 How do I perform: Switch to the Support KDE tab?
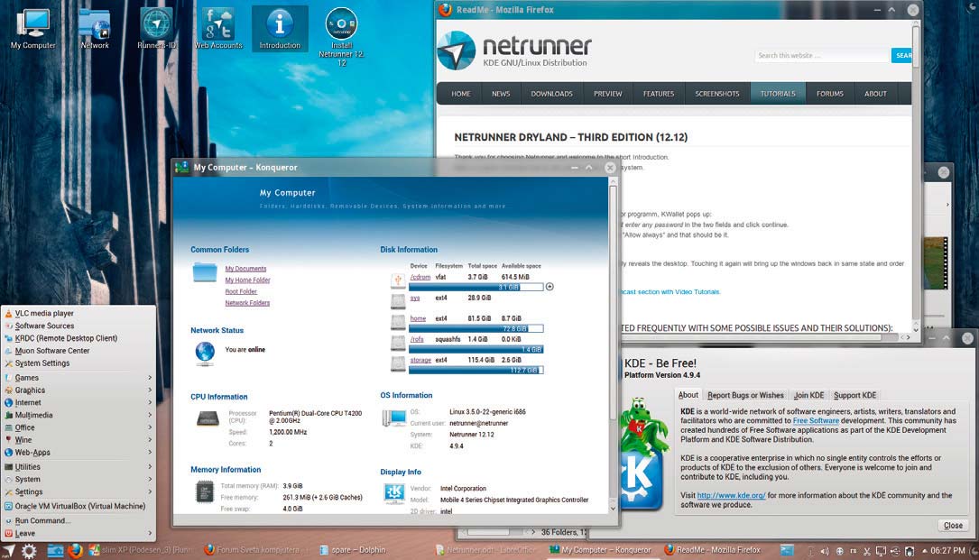[x=854, y=395]
